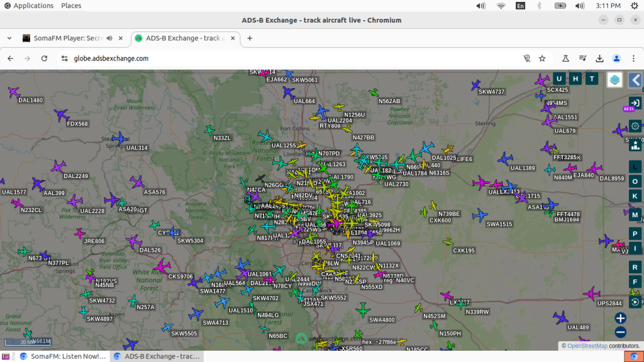Select the CKS9706 aircraft icon
The image size is (644, 362).
(162, 266)
